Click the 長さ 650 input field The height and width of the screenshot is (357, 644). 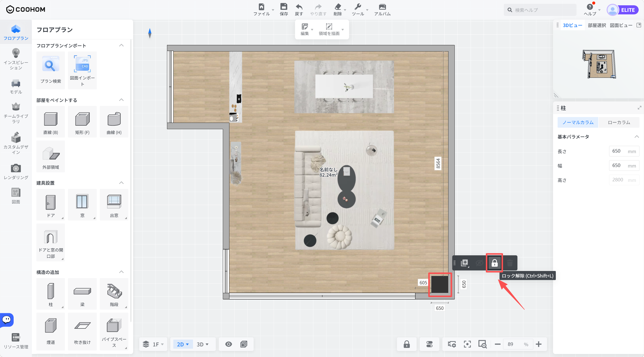(x=624, y=151)
